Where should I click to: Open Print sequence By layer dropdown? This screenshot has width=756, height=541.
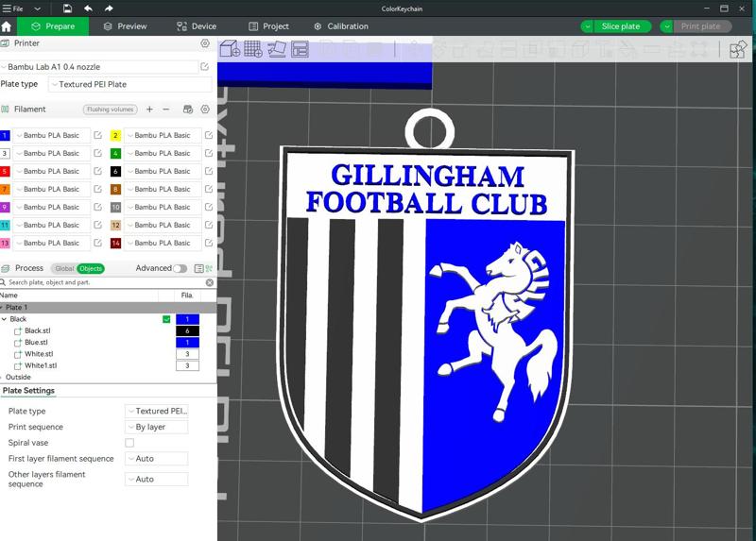click(156, 427)
